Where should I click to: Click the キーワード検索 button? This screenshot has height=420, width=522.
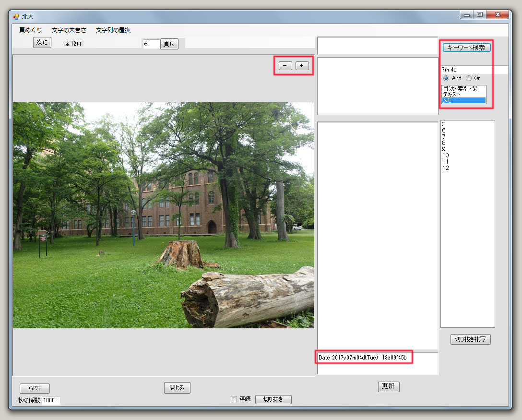click(466, 48)
